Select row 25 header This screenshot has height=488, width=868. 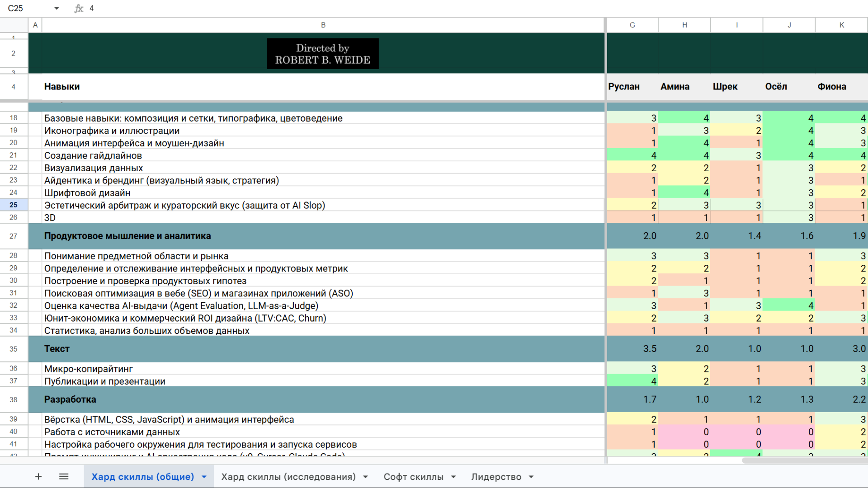pyautogui.click(x=14, y=205)
